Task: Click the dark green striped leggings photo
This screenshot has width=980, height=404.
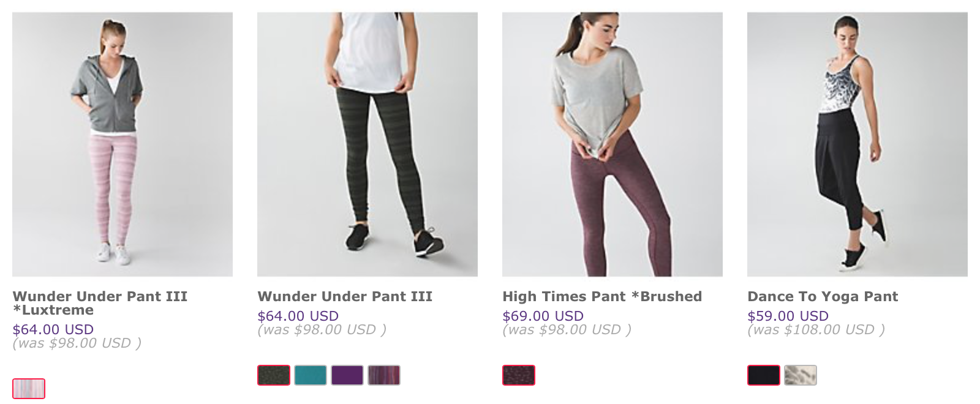Action: click(x=367, y=144)
